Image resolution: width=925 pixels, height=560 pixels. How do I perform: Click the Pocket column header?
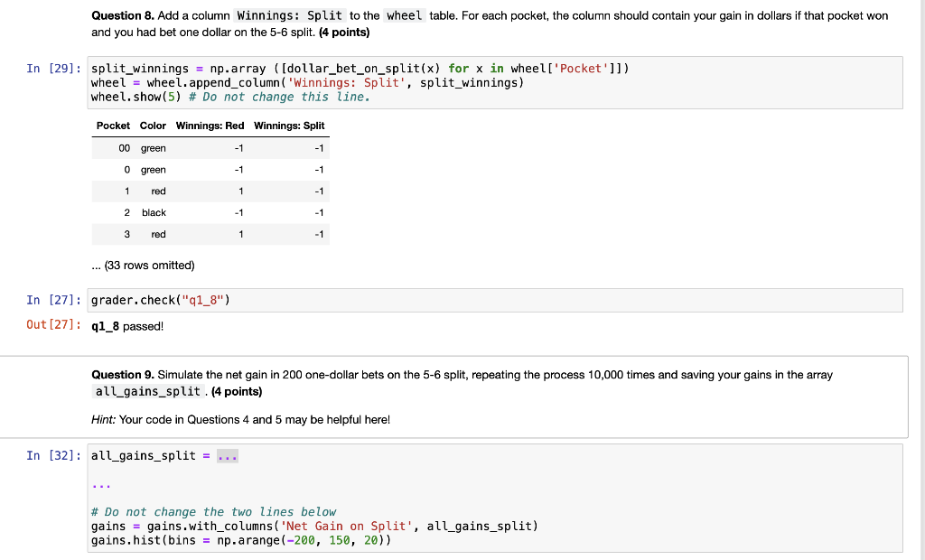tap(113, 126)
